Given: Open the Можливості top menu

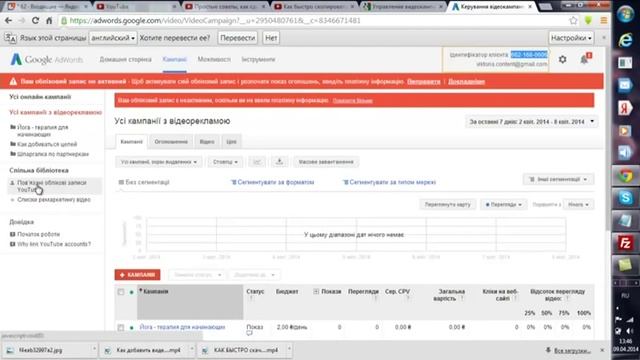Looking at the screenshot, I should 214,60.
